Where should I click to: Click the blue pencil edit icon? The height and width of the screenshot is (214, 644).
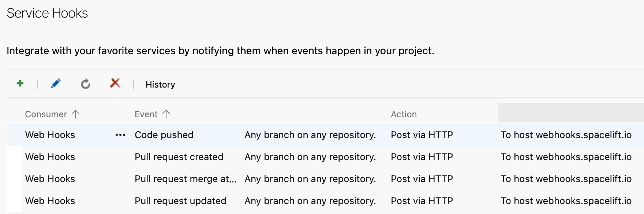coord(56,84)
